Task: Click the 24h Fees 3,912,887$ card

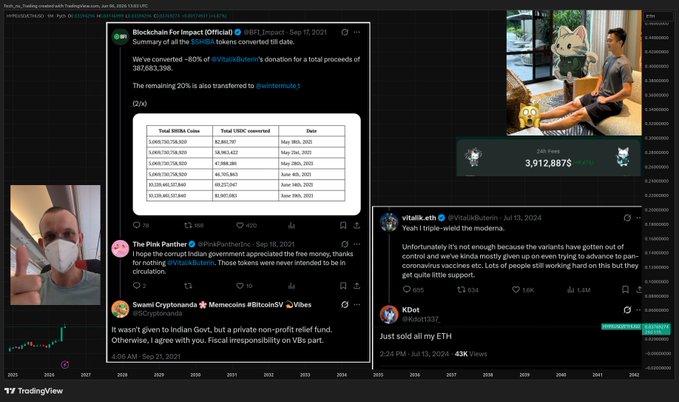Action: tap(549, 157)
